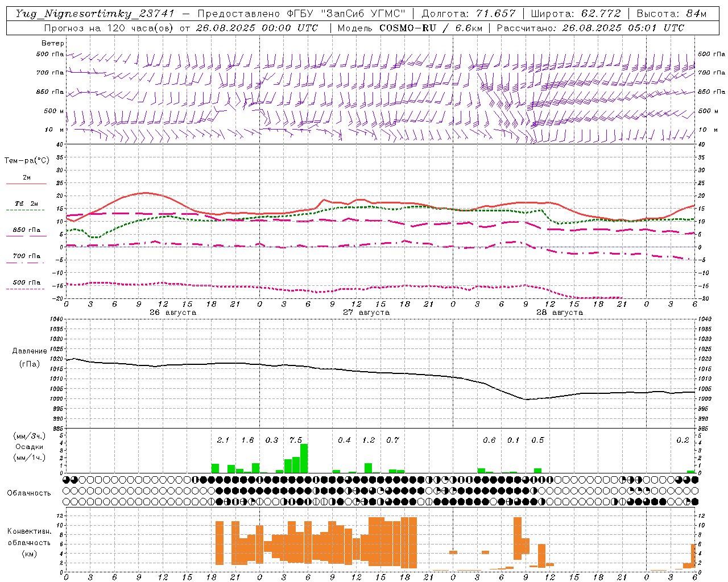Click the Ветер panel label
This screenshot has height=582, width=728.
coord(53,43)
